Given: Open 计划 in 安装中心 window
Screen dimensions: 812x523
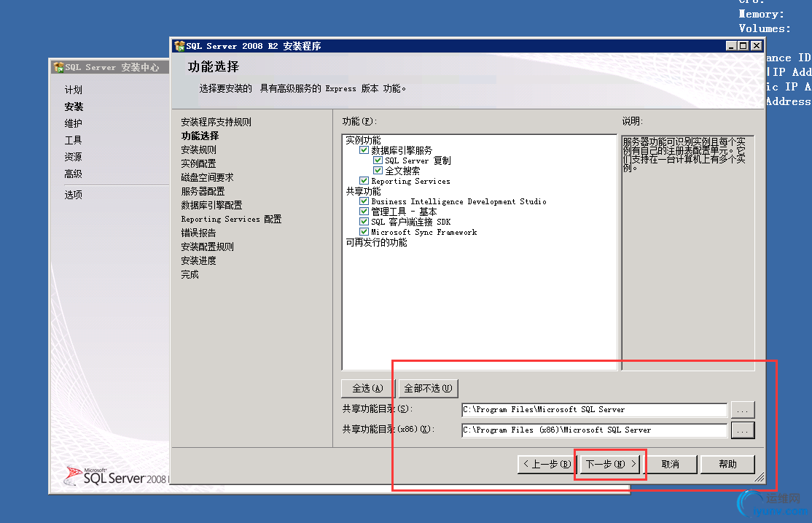Looking at the screenshot, I should tap(73, 90).
